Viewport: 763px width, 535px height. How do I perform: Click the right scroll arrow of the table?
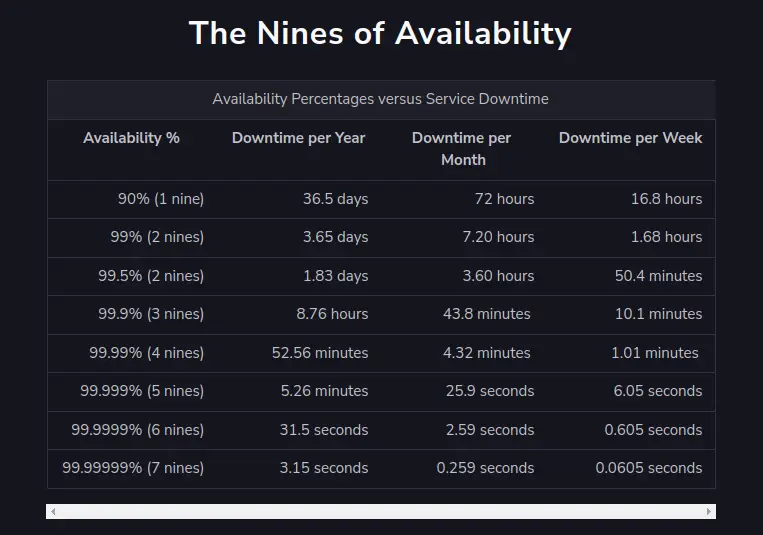(x=709, y=511)
